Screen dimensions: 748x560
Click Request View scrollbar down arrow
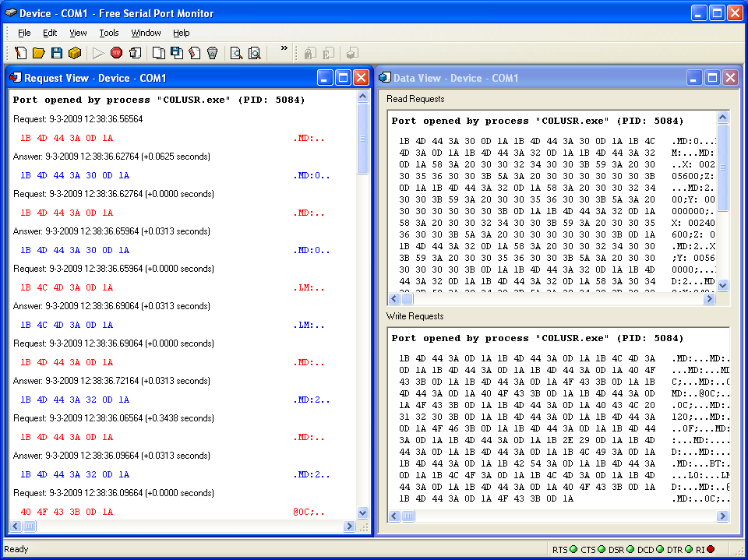point(362,512)
